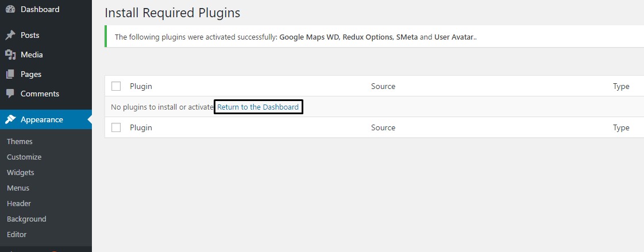Click the Media library icon

pos(10,55)
